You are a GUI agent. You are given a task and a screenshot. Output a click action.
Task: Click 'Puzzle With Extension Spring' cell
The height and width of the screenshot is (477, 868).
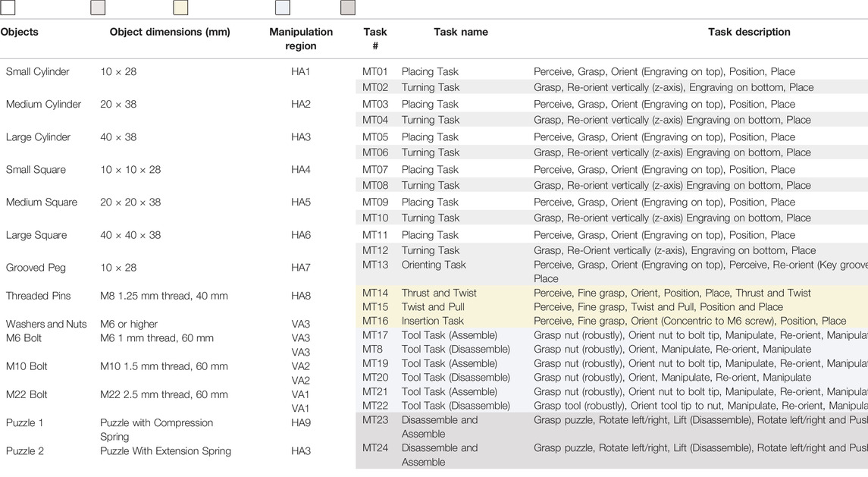[165, 451]
